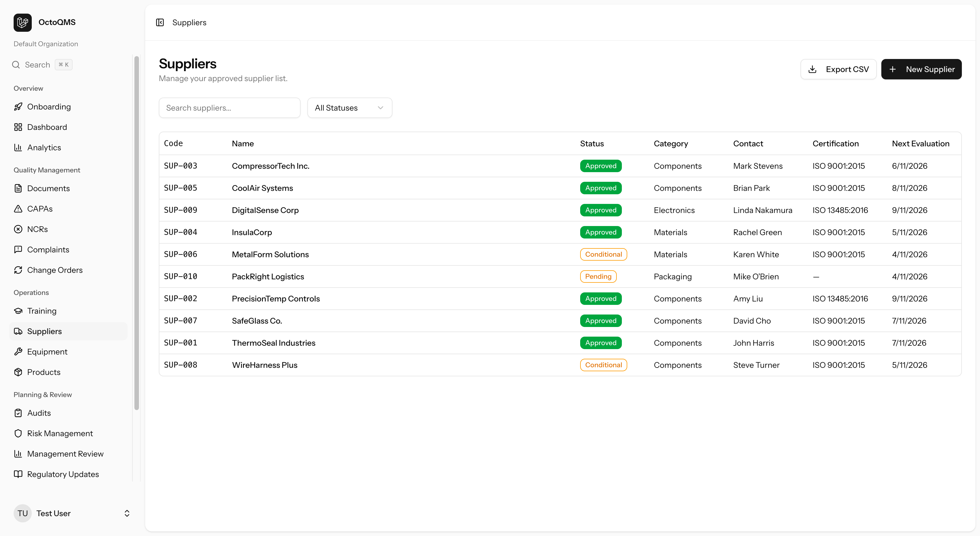Click the OctoQMS logo icon
The height and width of the screenshot is (536, 980).
22,22
